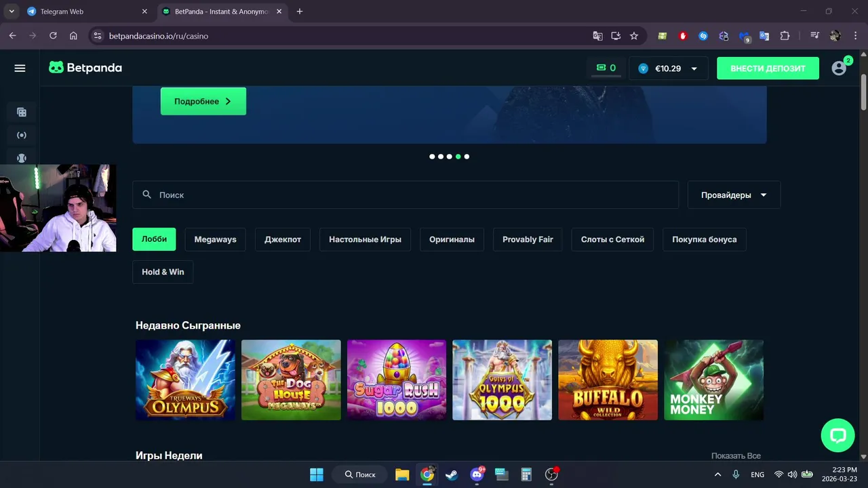
Task: Open the user profile avatar icon
Action: pos(839,68)
